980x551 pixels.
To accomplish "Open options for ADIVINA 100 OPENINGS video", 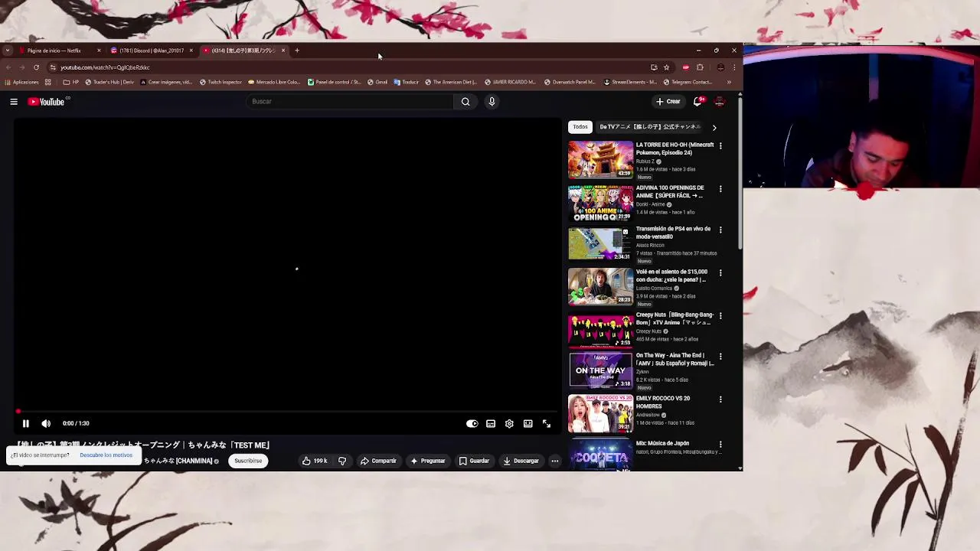I will pos(720,188).
